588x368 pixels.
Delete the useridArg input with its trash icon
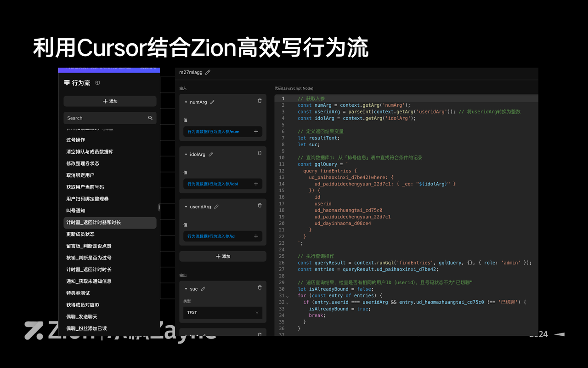(260, 206)
